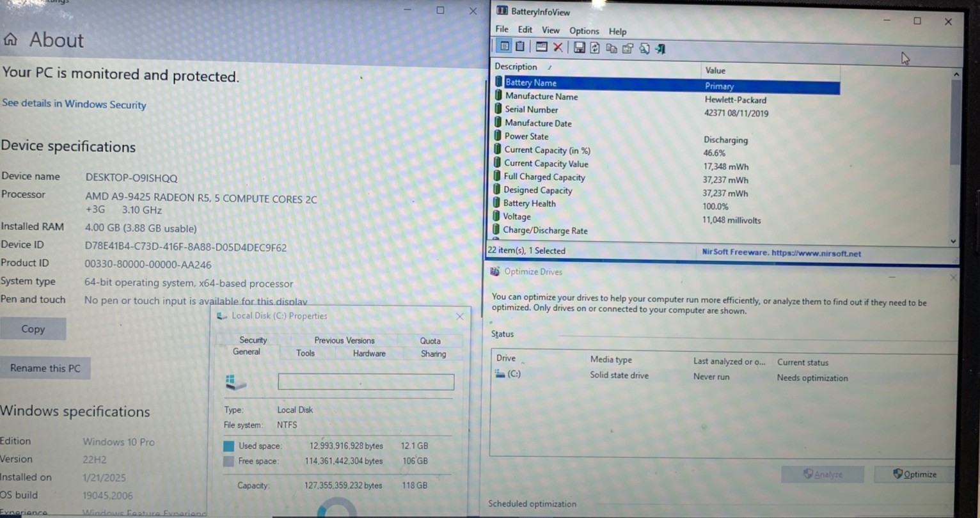
Task: Switch to the Hardware tab
Action: (x=369, y=353)
